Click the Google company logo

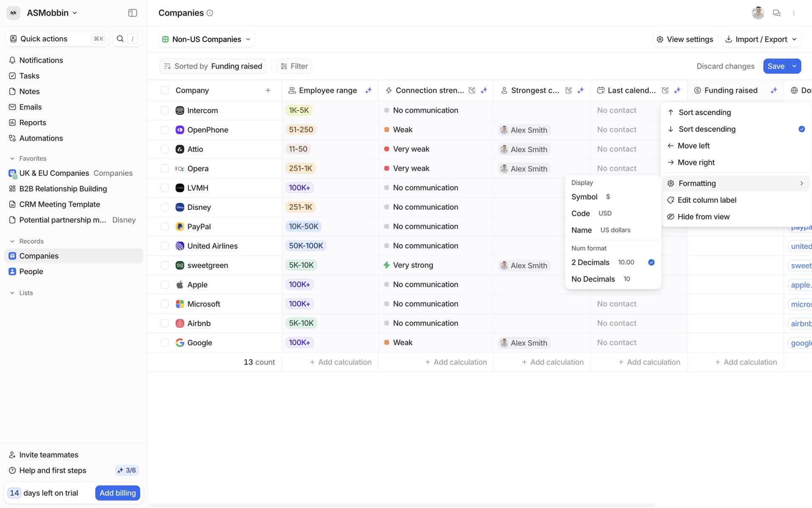(x=180, y=343)
